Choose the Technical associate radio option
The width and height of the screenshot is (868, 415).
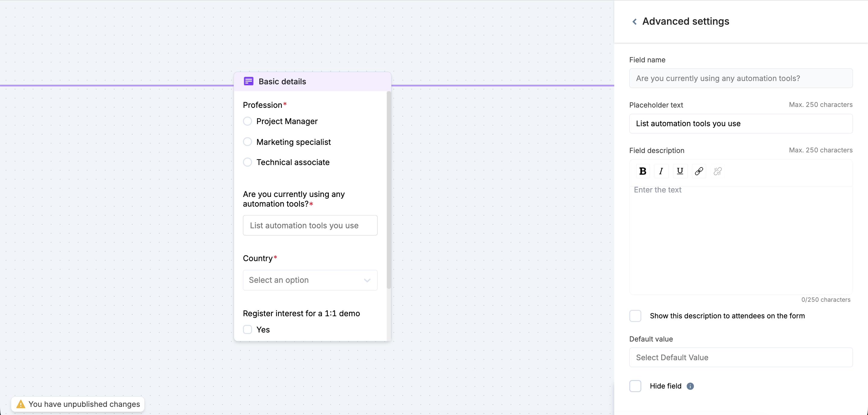coord(247,162)
